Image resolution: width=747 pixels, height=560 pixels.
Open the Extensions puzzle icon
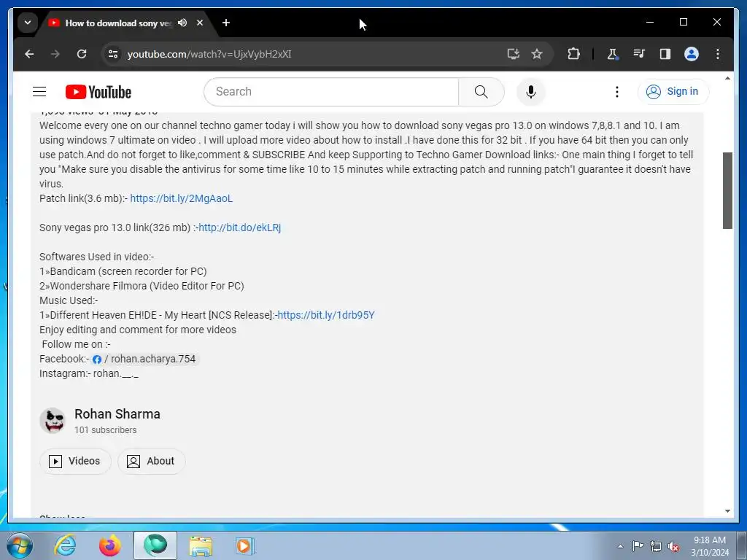pos(573,54)
